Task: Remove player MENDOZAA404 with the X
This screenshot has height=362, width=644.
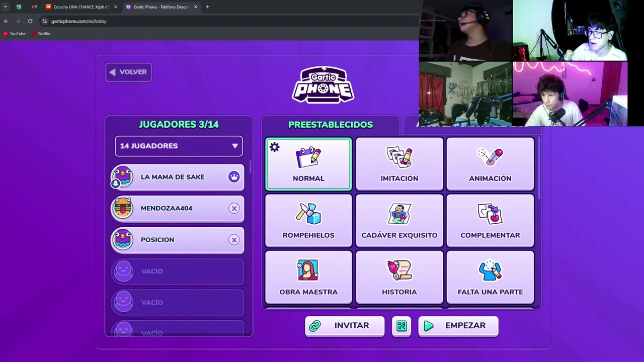Action: click(234, 208)
